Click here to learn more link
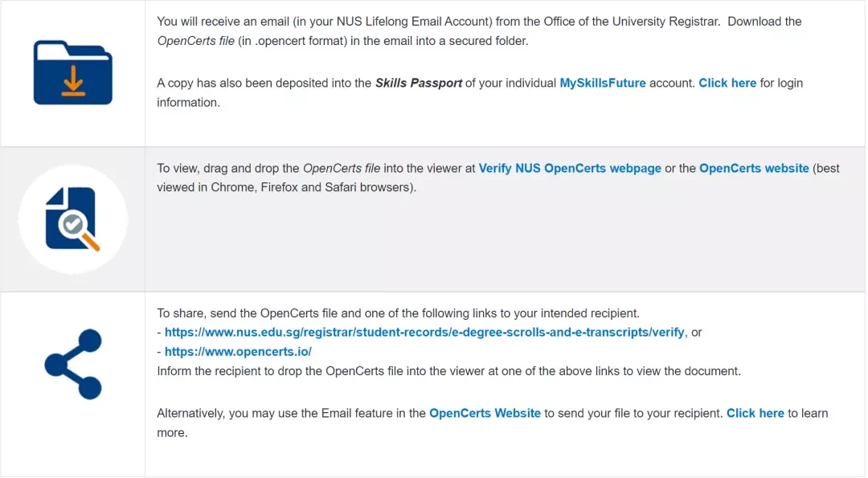This screenshot has height=478, width=868. click(x=755, y=413)
